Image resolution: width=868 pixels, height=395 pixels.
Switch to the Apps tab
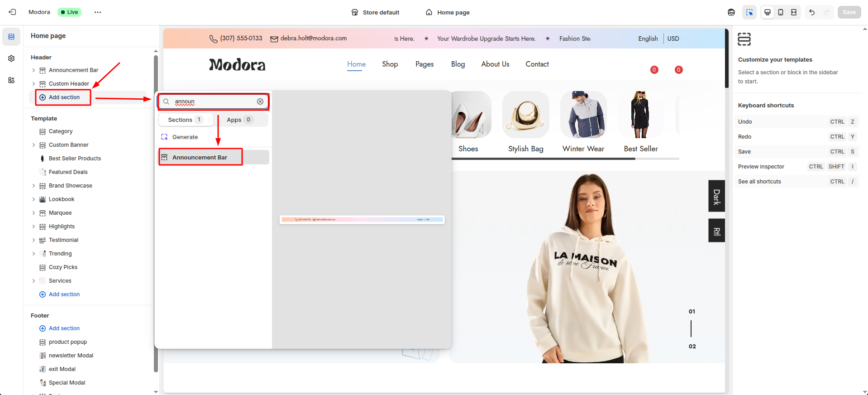click(x=240, y=120)
